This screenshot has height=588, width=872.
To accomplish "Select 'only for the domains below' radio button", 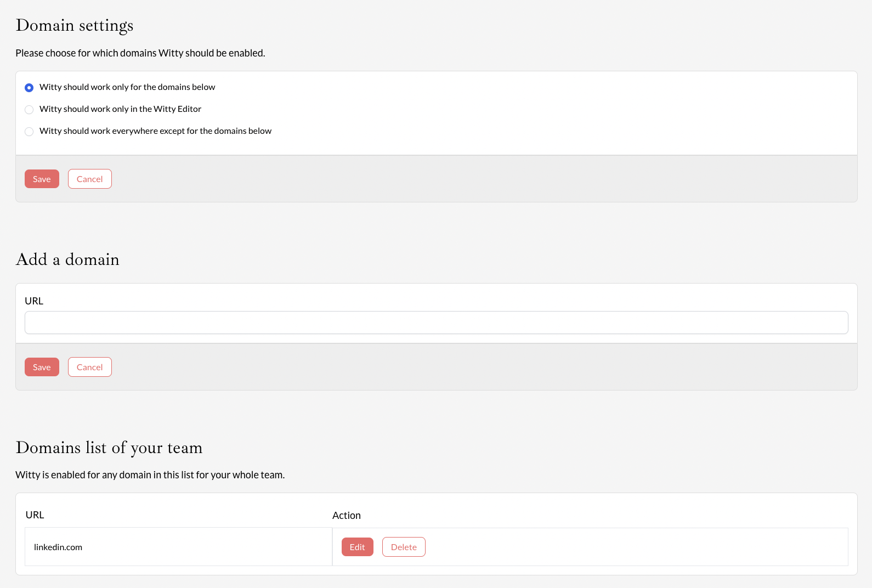I will [x=29, y=88].
